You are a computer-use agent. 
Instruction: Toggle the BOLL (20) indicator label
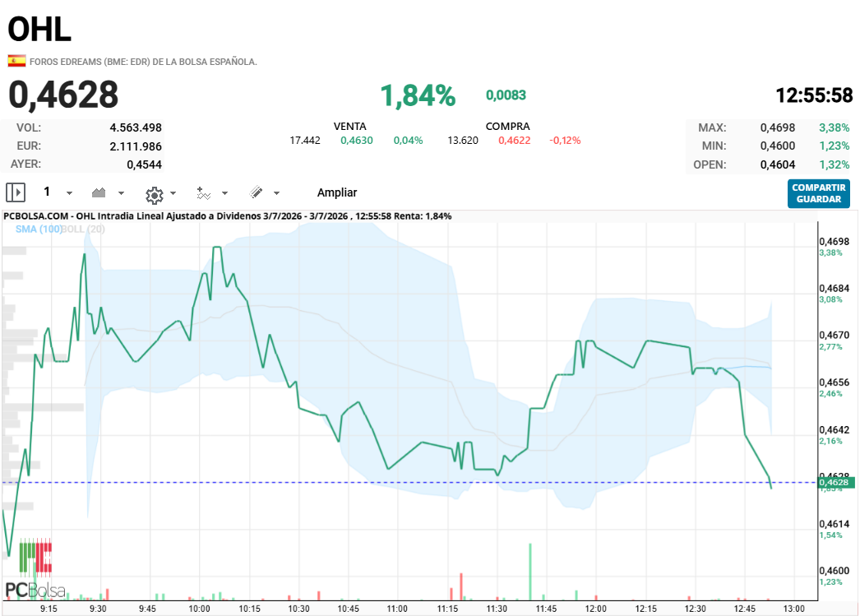[x=83, y=229]
